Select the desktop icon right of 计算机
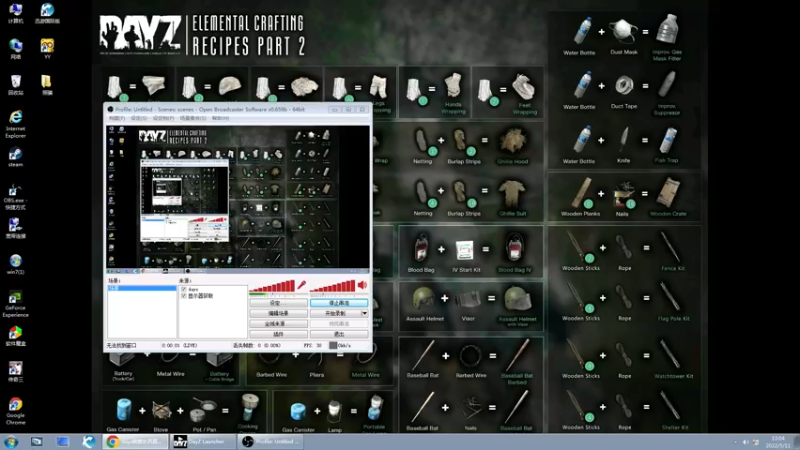This screenshot has width=800, height=450. pos(47,14)
